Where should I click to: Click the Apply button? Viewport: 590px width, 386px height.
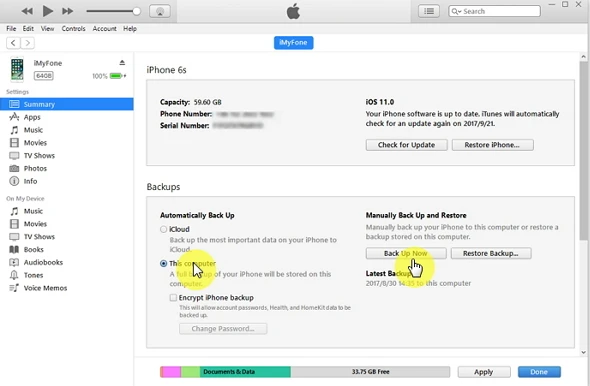484,372
